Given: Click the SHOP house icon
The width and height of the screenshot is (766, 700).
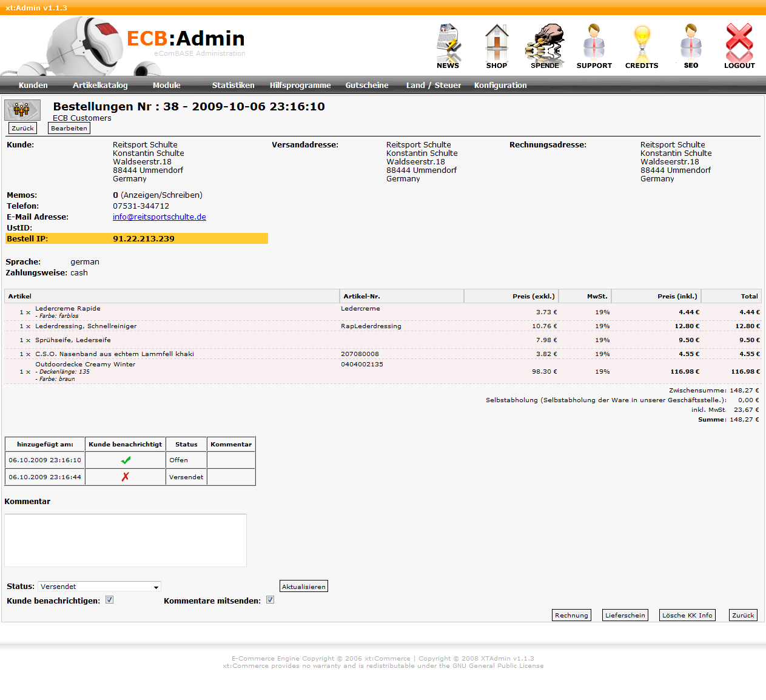Looking at the screenshot, I should 496,42.
